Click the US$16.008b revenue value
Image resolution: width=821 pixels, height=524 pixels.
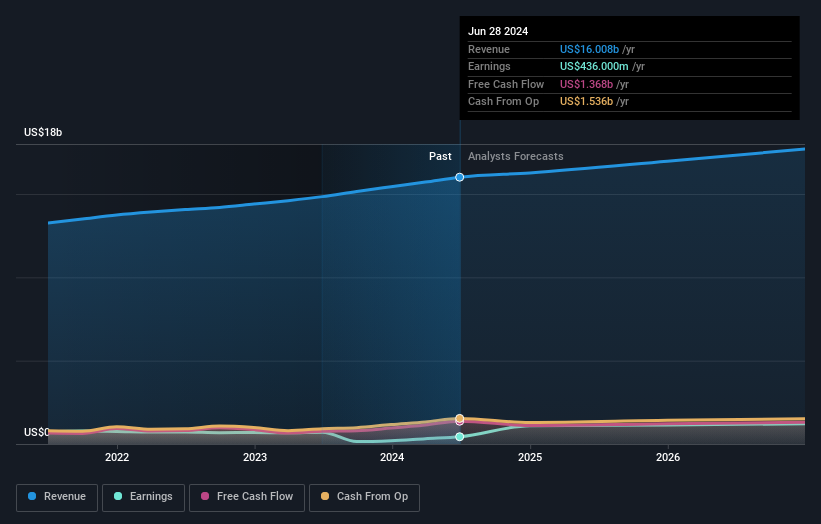tap(590, 49)
